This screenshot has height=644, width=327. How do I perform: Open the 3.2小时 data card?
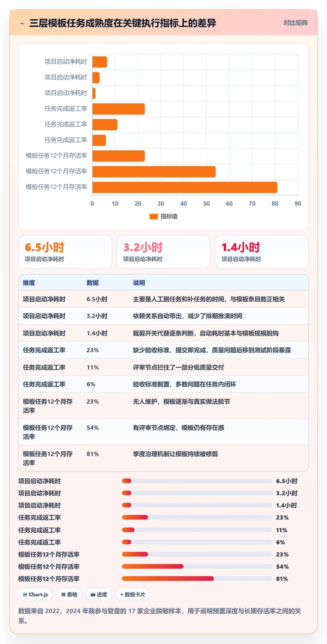click(x=163, y=251)
